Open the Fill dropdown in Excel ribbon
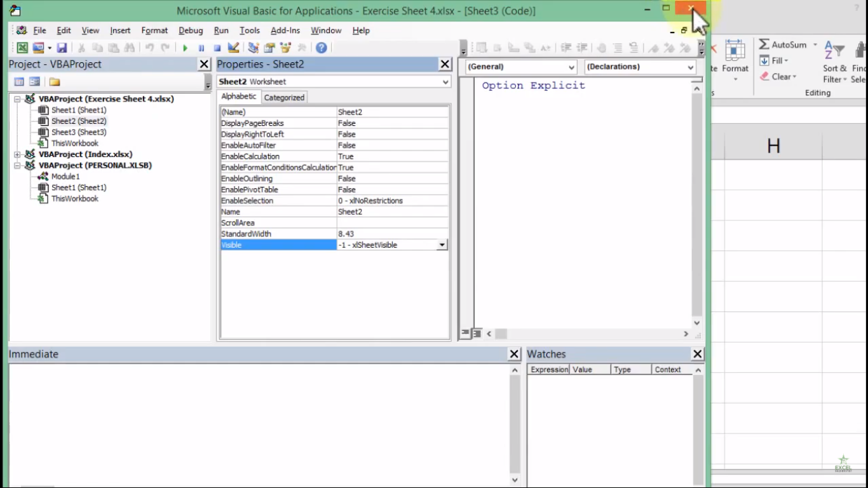The width and height of the screenshot is (868, 488). point(775,60)
